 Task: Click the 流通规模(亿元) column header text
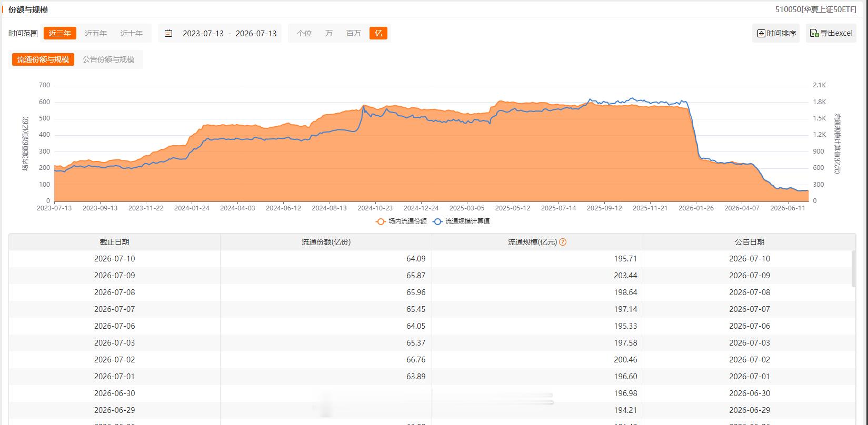(532, 242)
